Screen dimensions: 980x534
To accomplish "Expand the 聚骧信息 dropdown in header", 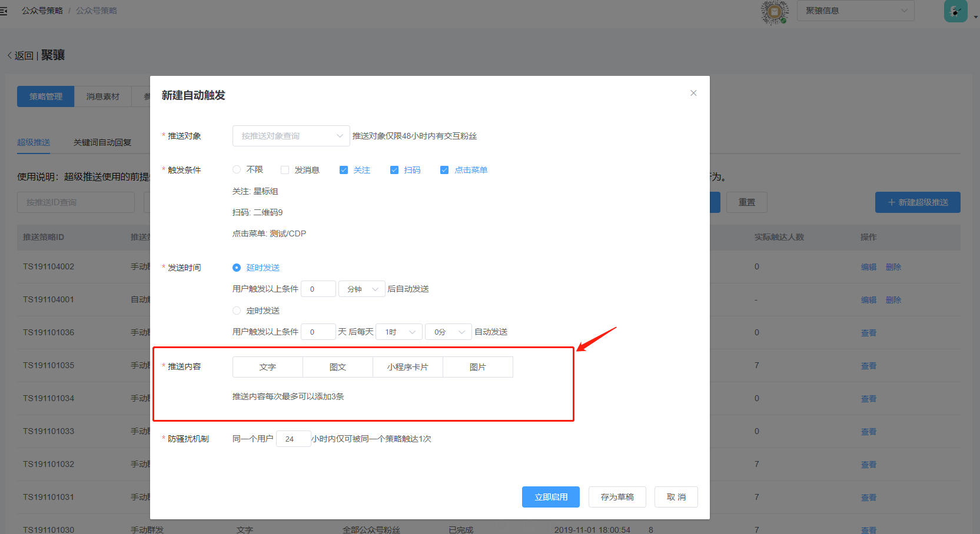I will [855, 11].
